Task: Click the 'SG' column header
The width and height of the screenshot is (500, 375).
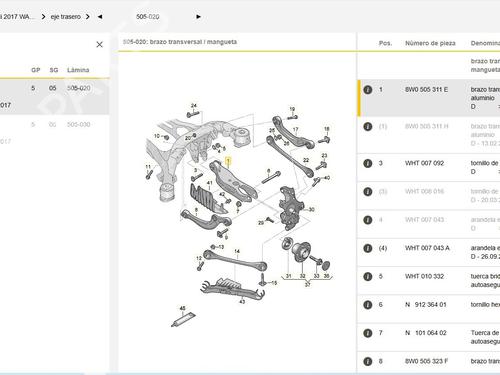Action: [54, 70]
